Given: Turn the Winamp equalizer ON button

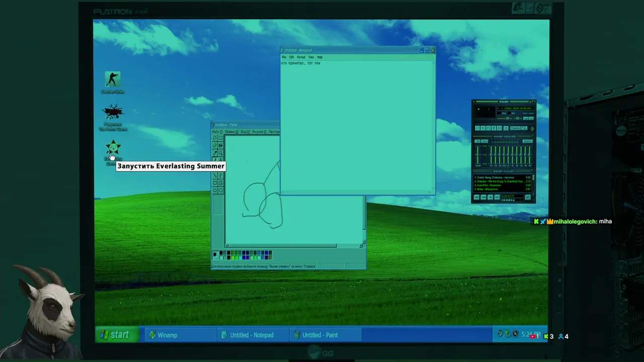Looking at the screenshot, I should click(477, 141).
